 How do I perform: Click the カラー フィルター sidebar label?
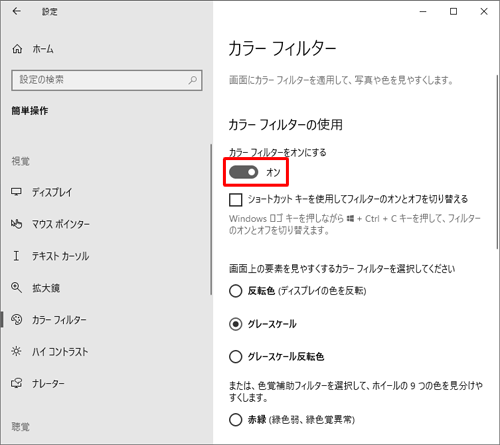coord(59,320)
